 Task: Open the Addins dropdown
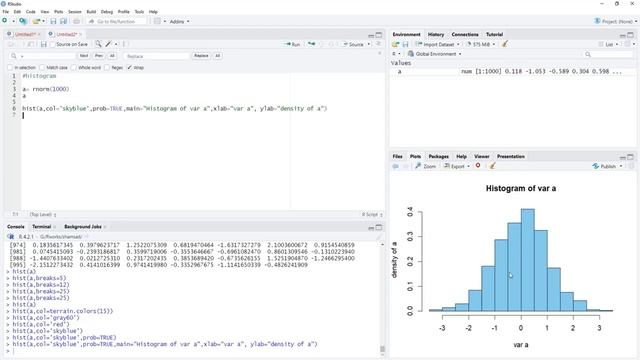pos(179,21)
